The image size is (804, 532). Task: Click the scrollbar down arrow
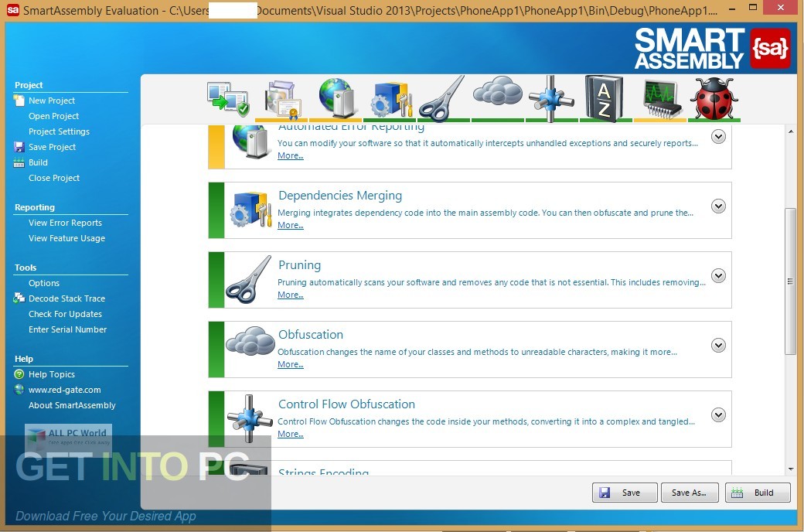[790, 469]
